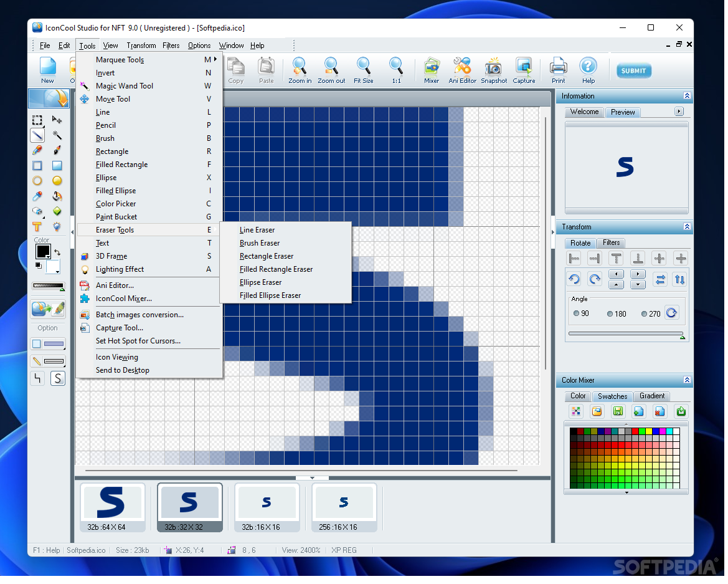Select the lighting effect bulb tool

[x=57, y=227]
